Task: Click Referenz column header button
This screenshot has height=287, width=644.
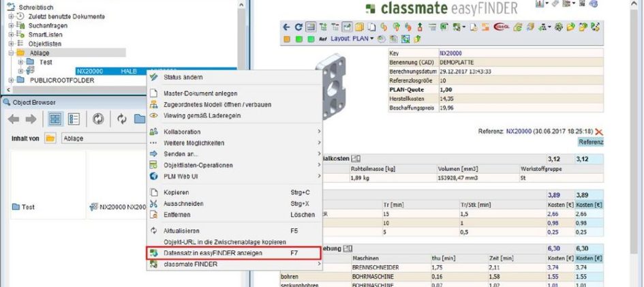Action: click(x=591, y=142)
